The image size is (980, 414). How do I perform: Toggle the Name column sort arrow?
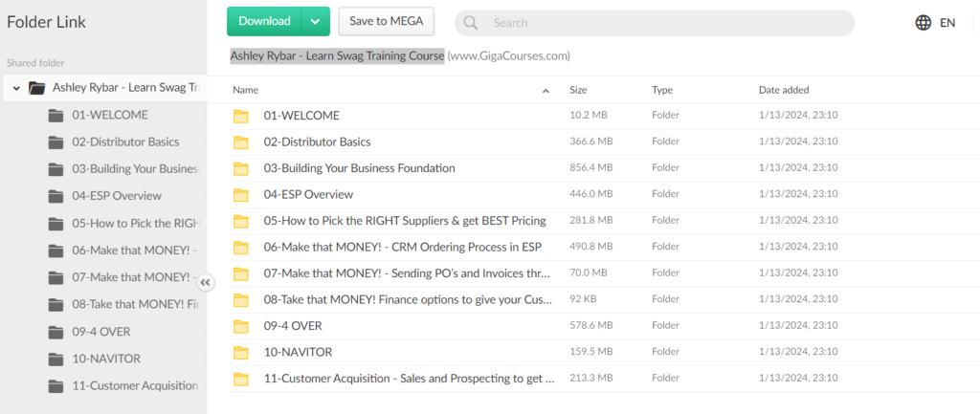[546, 91]
